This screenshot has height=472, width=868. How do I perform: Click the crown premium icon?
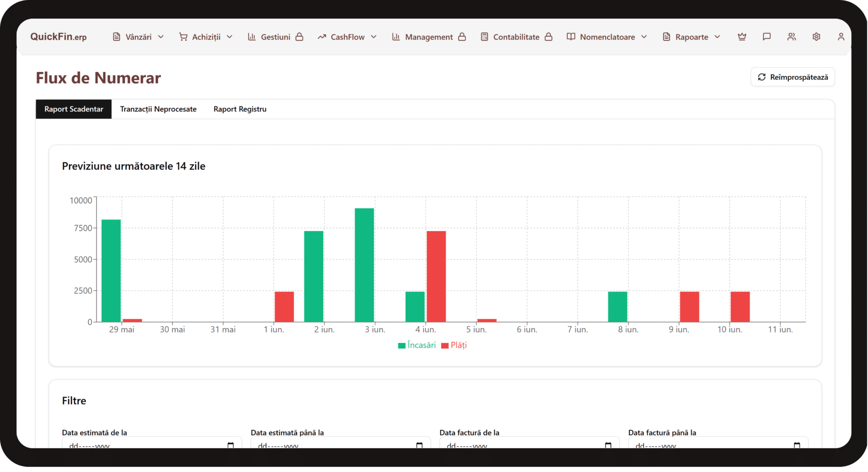coord(742,37)
